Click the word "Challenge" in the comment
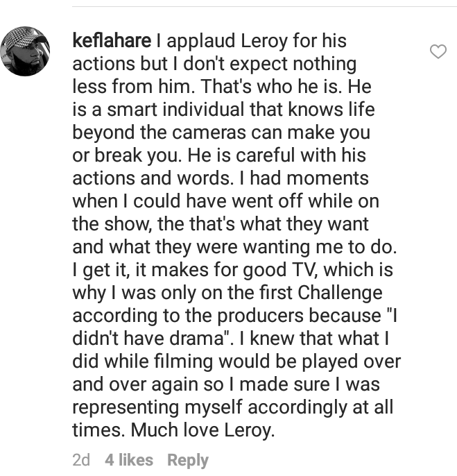The height and width of the screenshot is (476, 457). (340, 294)
